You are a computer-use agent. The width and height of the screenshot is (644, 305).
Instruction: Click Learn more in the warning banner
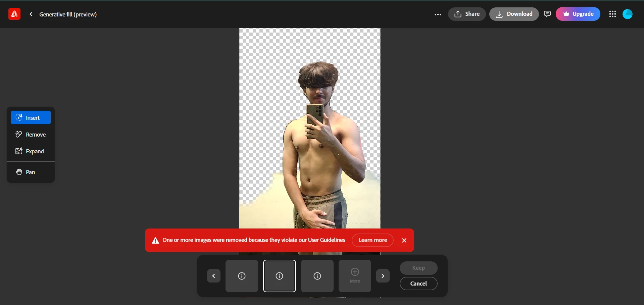(373, 240)
